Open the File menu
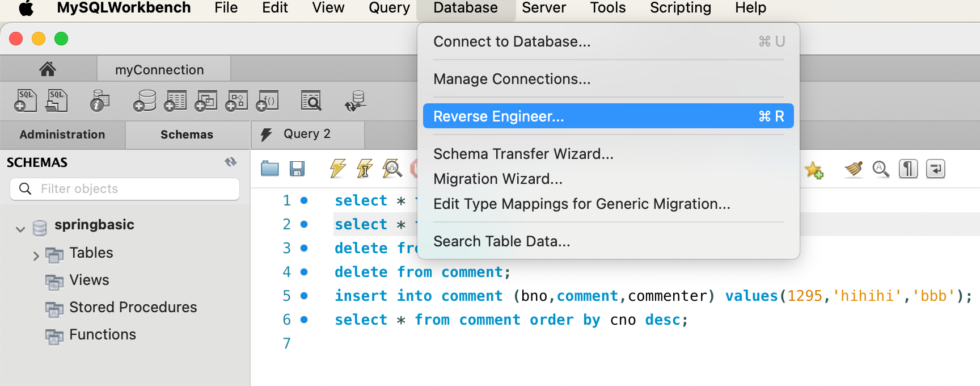The height and width of the screenshot is (386, 980). pos(226,8)
